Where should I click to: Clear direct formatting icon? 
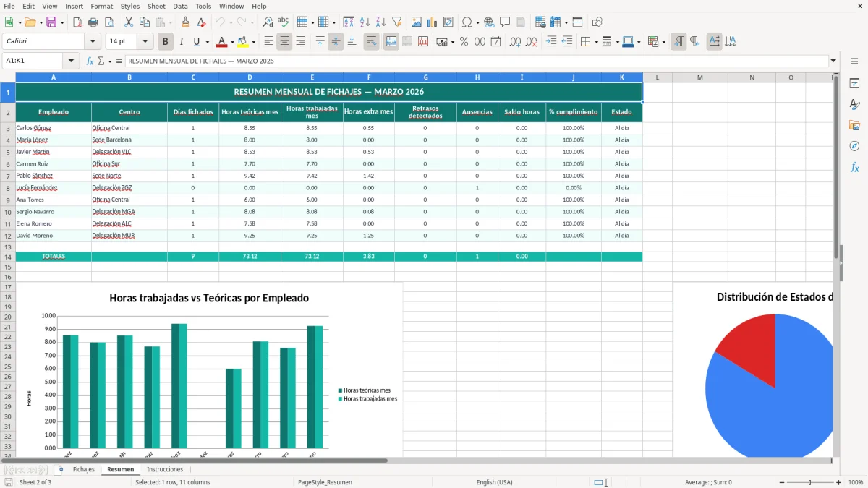(202, 22)
